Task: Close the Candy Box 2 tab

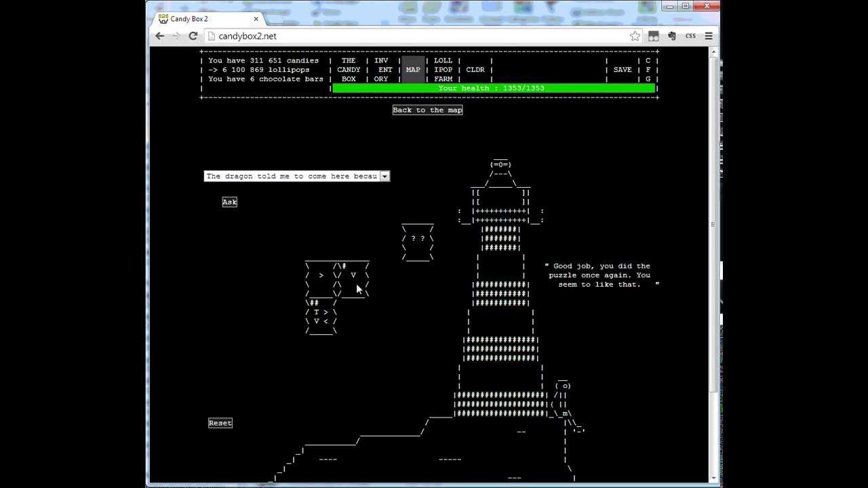Action: (256, 19)
